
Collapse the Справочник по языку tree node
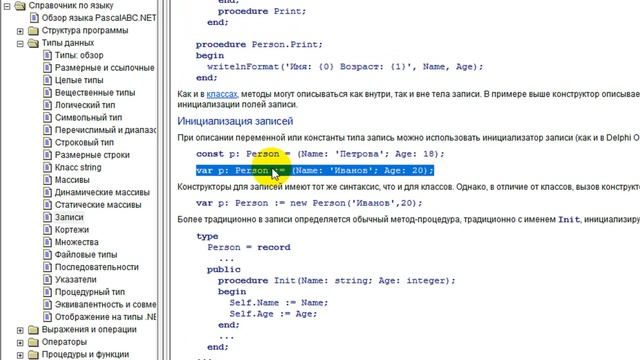click(x=7, y=6)
